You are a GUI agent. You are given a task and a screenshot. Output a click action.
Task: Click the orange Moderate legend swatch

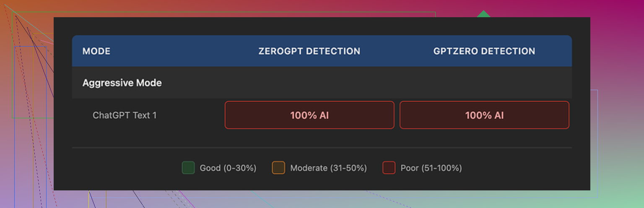click(x=278, y=168)
